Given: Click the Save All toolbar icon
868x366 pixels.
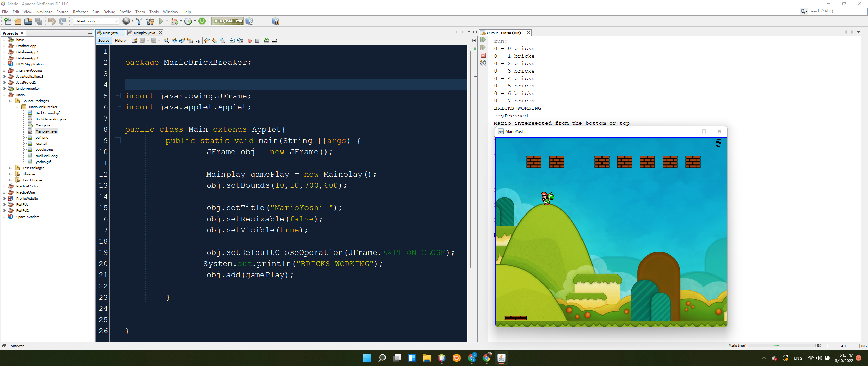Looking at the screenshot, I should point(39,21).
